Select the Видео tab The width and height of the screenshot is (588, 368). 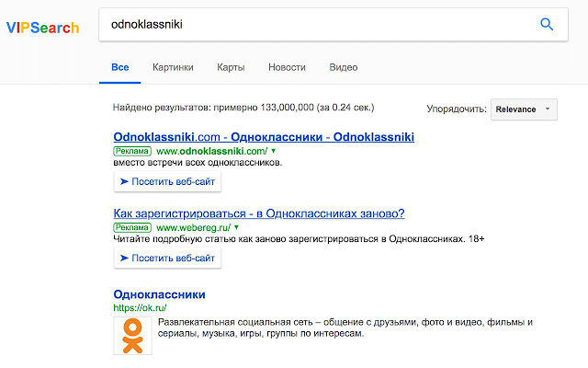coord(344,67)
